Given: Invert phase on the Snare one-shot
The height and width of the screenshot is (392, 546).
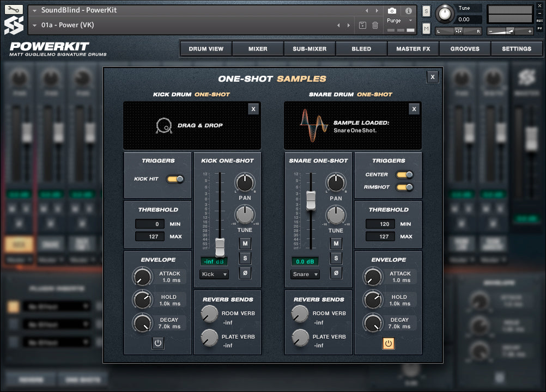Looking at the screenshot, I should pos(336,273).
